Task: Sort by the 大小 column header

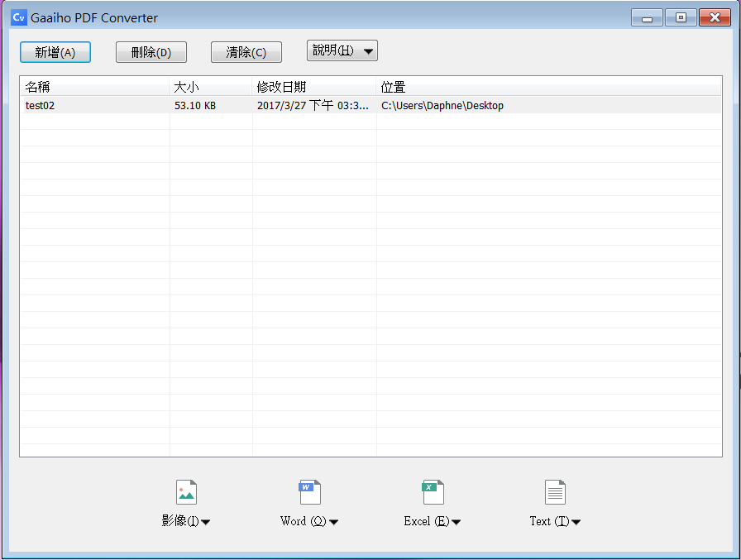Action: tap(211, 87)
